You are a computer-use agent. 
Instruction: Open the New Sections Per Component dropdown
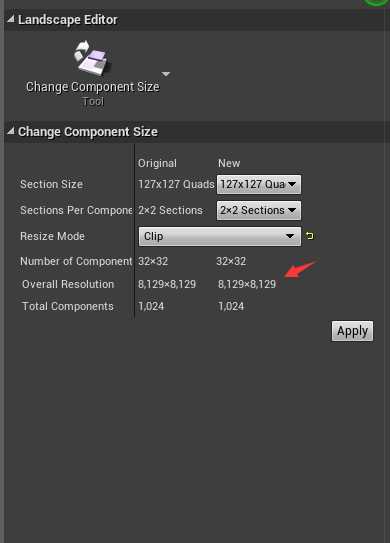coord(259,210)
